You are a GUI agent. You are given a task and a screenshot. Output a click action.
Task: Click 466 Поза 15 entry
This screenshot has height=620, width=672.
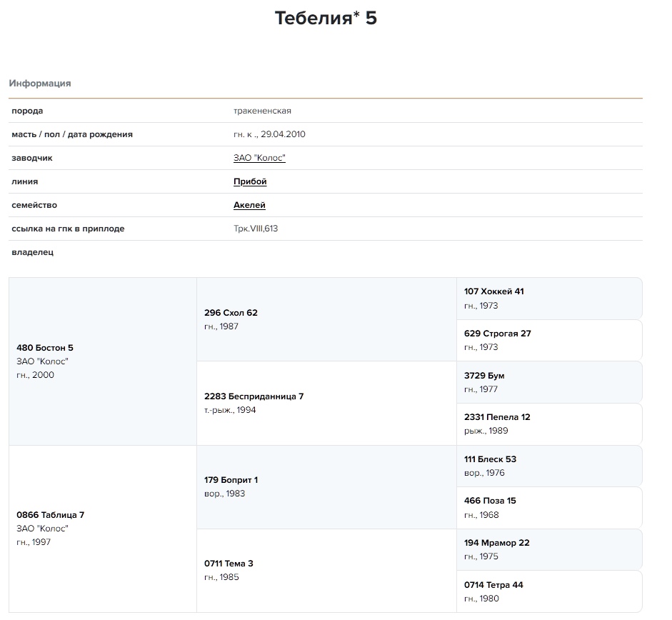(490, 501)
